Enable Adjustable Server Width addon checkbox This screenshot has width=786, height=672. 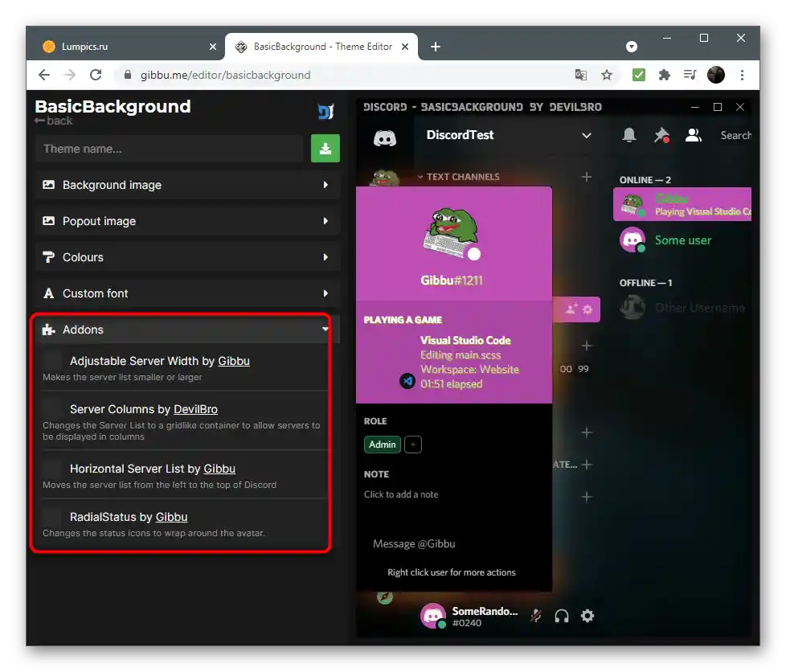coord(52,361)
